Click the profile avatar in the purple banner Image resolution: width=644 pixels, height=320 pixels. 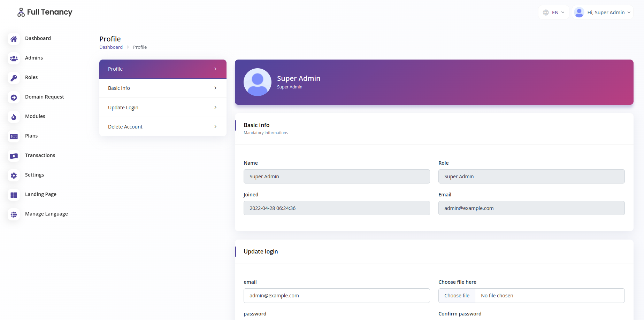tap(258, 82)
